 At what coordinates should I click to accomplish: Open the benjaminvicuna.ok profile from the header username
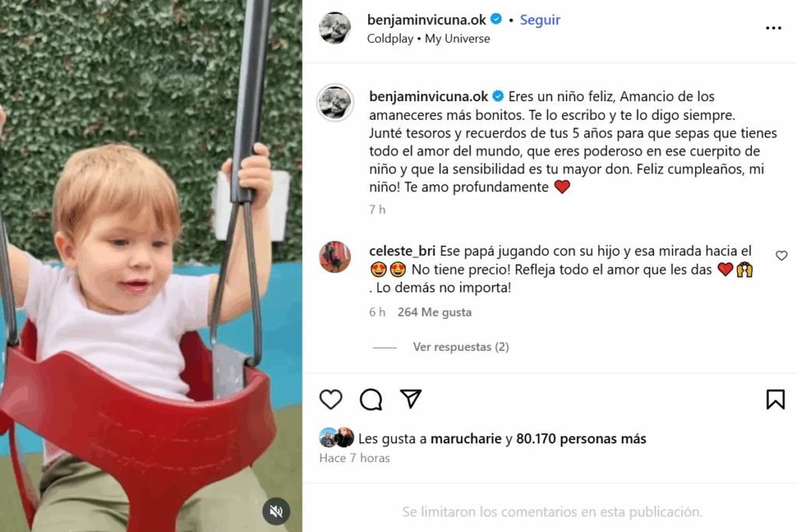(427, 19)
